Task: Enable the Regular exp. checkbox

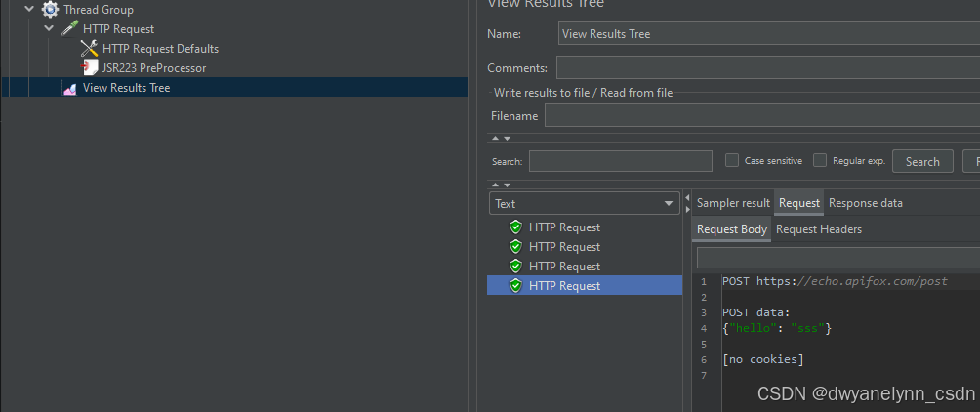Action: point(820,161)
